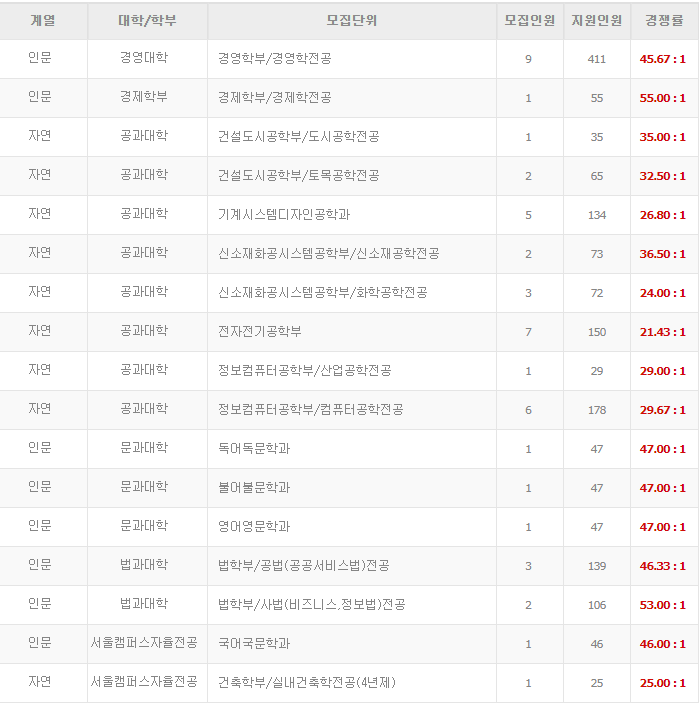Click the 25.00 : 1 competition rate
Image resolution: width=699 pixels, height=707 pixels.
pyautogui.click(x=662, y=683)
